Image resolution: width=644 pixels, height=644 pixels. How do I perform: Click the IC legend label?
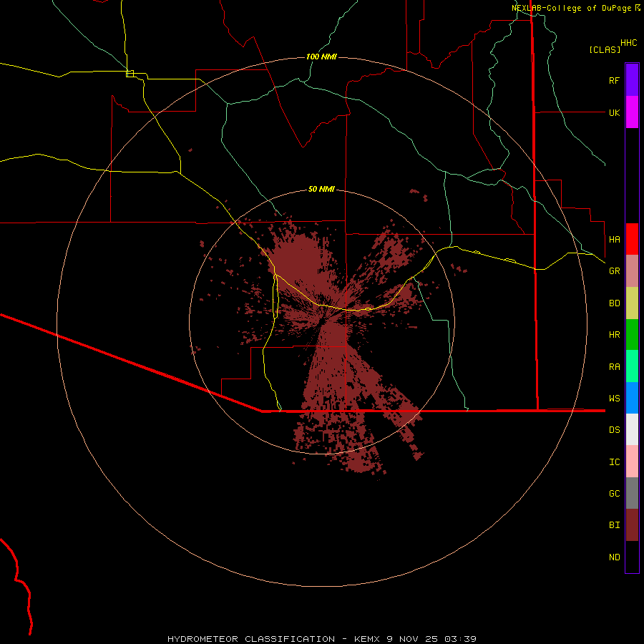[614, 462]
